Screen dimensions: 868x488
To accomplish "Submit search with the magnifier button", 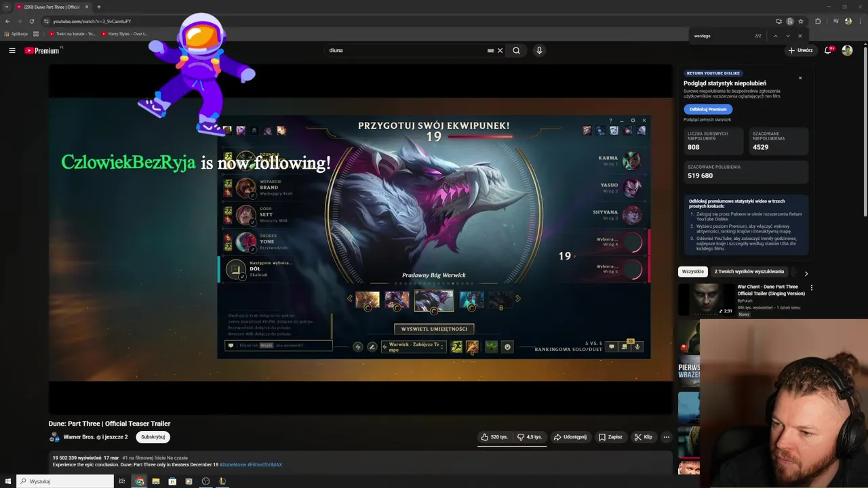I will click(x=516, y=50).
